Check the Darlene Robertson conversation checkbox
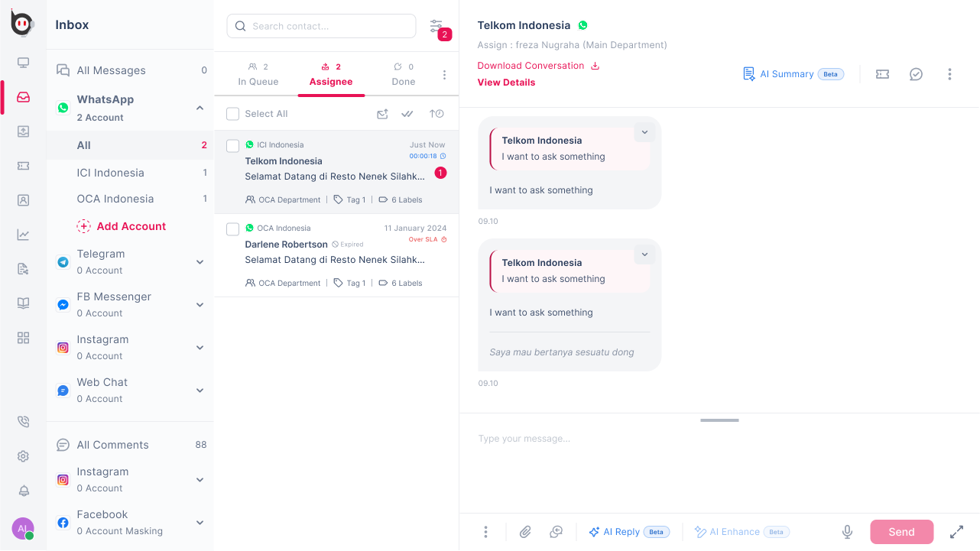This screenshot has height=551, width=980. click(x=233, y=229)
